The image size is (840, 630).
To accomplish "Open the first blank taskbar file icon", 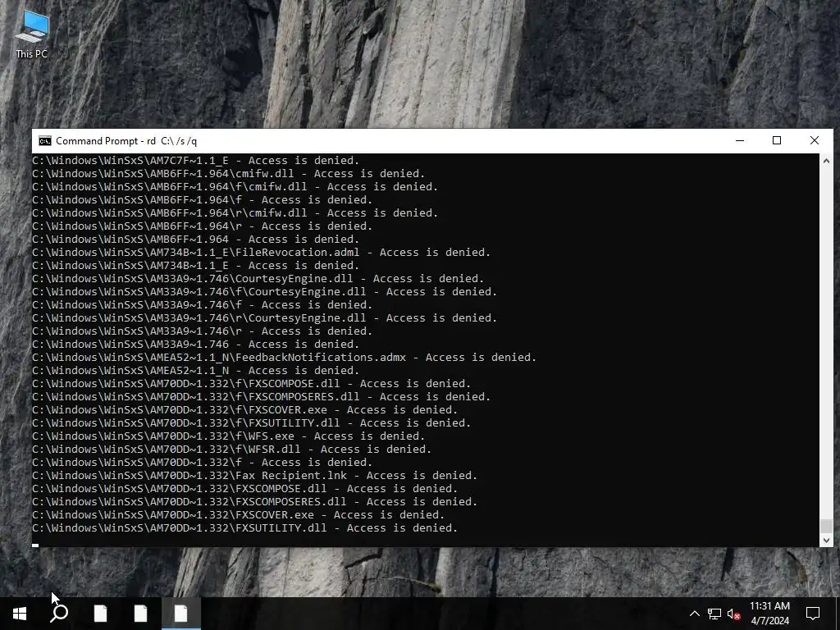I will coord(100,614).
